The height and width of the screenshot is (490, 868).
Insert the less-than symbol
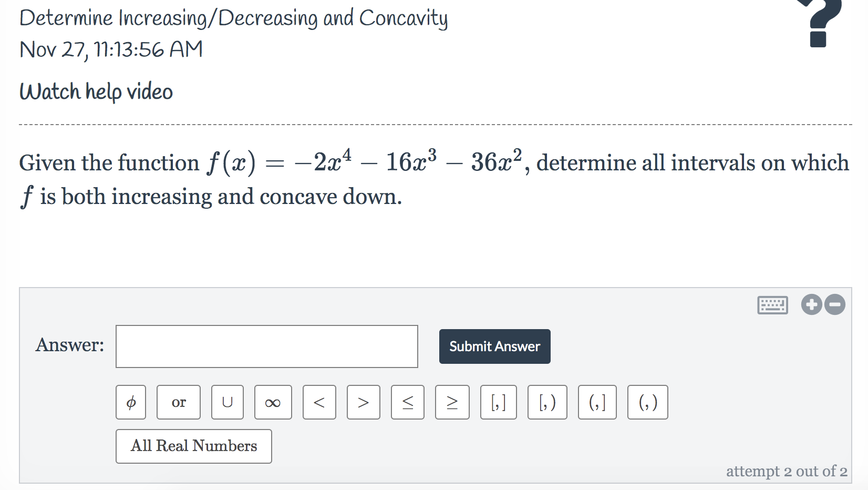318,402
